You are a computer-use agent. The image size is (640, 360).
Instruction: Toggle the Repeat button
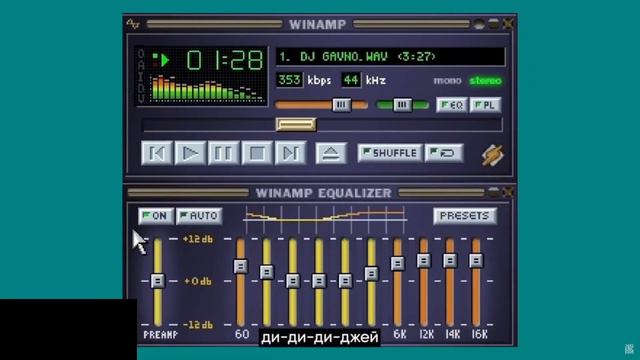[444, 153]
